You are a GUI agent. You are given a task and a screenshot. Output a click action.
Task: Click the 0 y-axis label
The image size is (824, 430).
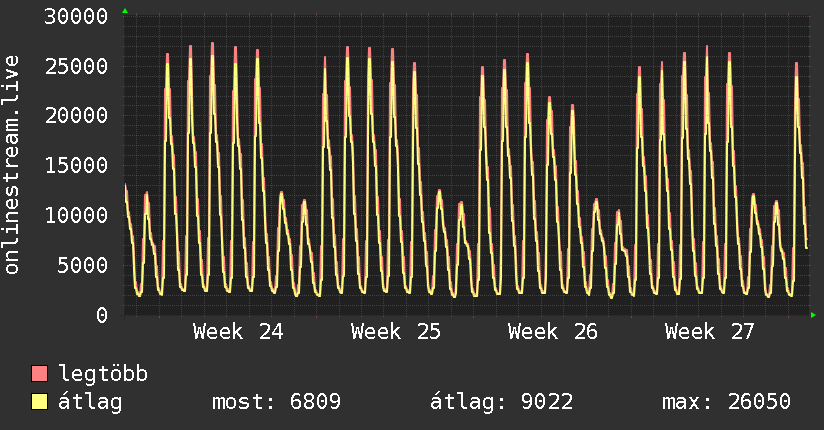[x=102, y=315]
